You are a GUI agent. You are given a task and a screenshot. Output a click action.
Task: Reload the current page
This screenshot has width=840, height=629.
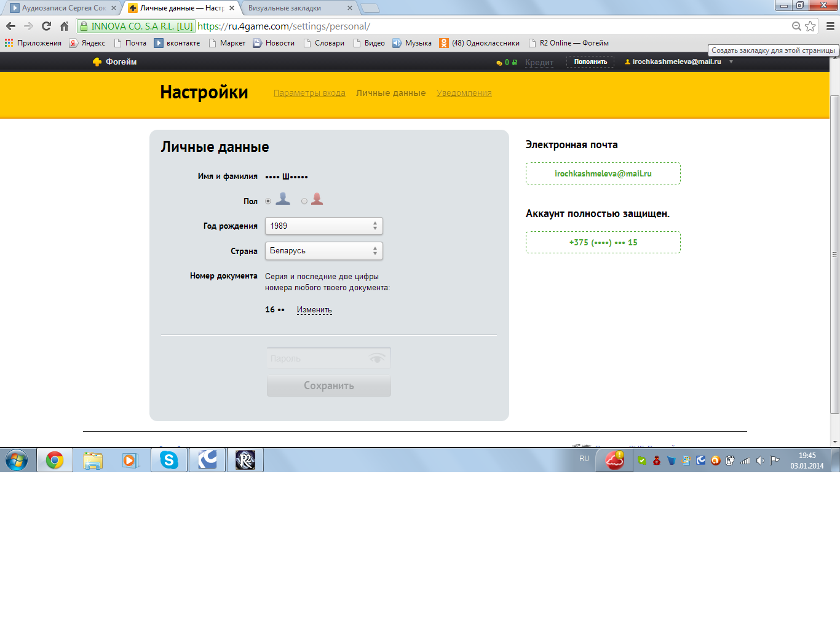(x=46, y=26)
